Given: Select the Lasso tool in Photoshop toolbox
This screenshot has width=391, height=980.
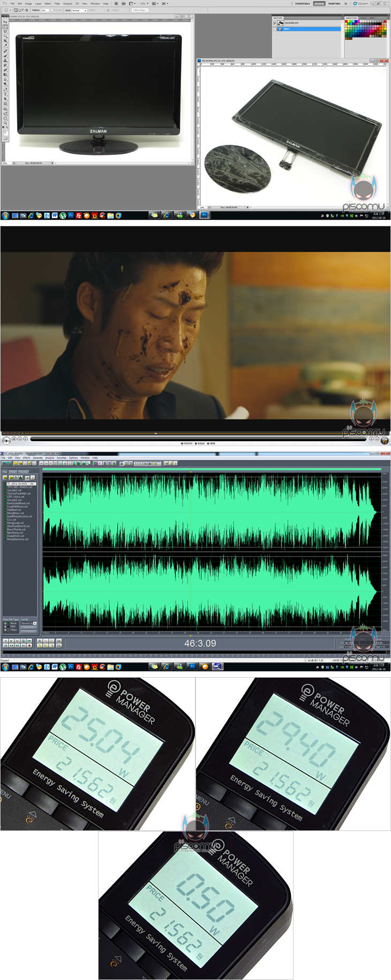Looking at the screenshot, I should 5,31.
